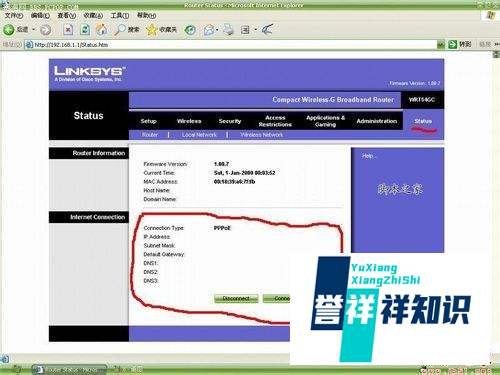Click the Domain Name label
Screen dimensions: 500x375
click(x=160, y=199)
